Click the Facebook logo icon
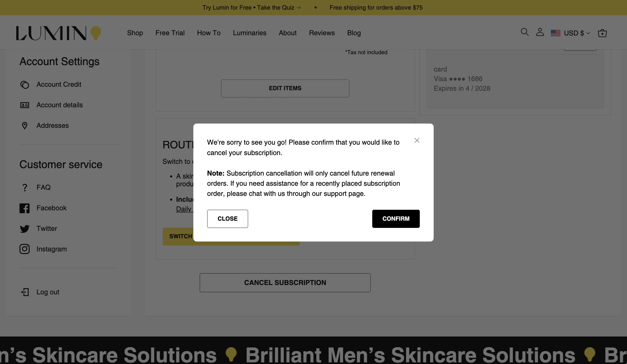Image resolution: width=627 pixels, height=364 pixels. 25,208
